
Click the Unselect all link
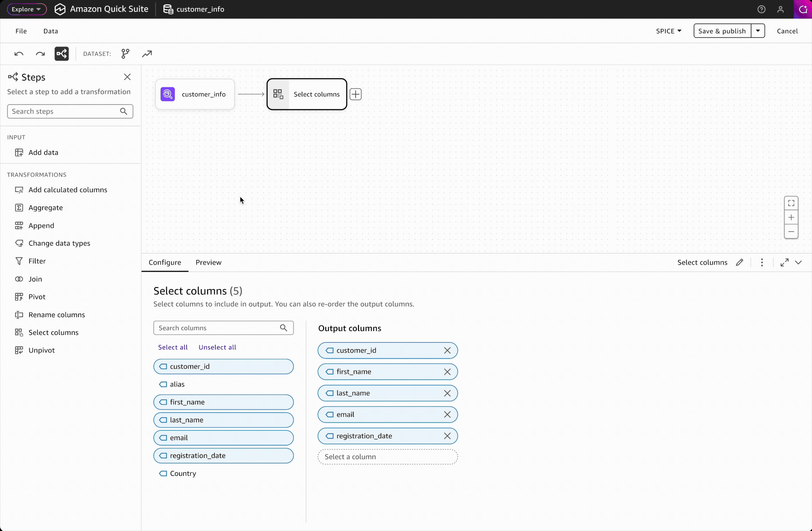pos(217,347)
